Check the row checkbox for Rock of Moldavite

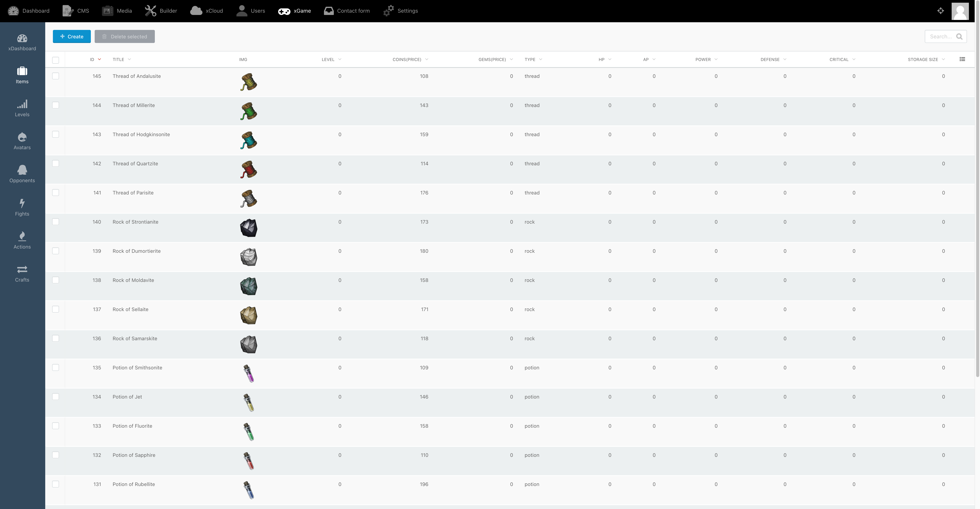coord(56,280)
